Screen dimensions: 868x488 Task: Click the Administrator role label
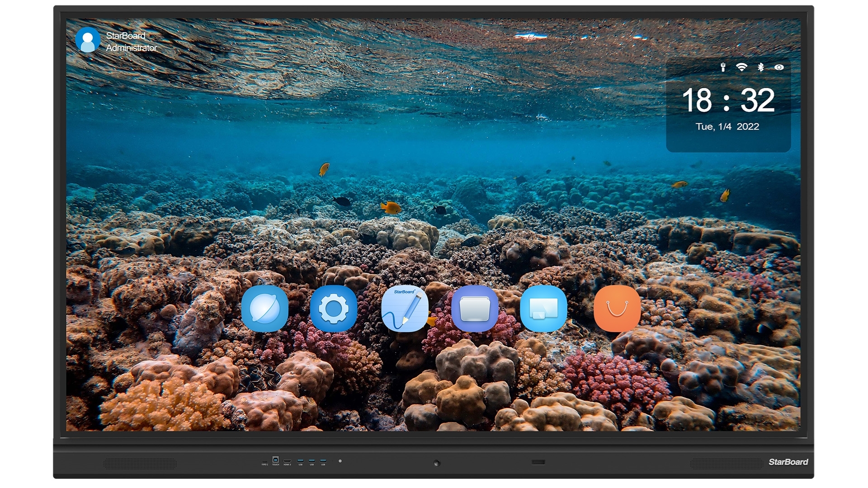132,48
